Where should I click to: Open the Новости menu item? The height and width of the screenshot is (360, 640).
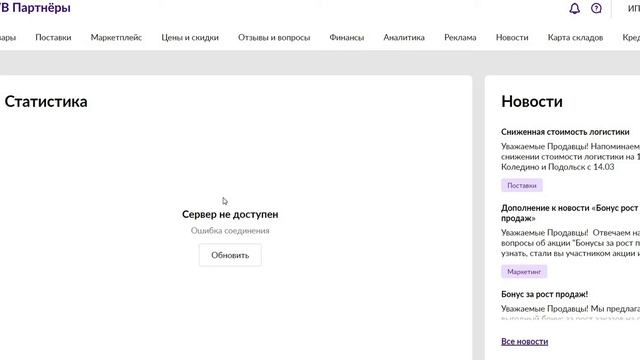click(512, 37)
